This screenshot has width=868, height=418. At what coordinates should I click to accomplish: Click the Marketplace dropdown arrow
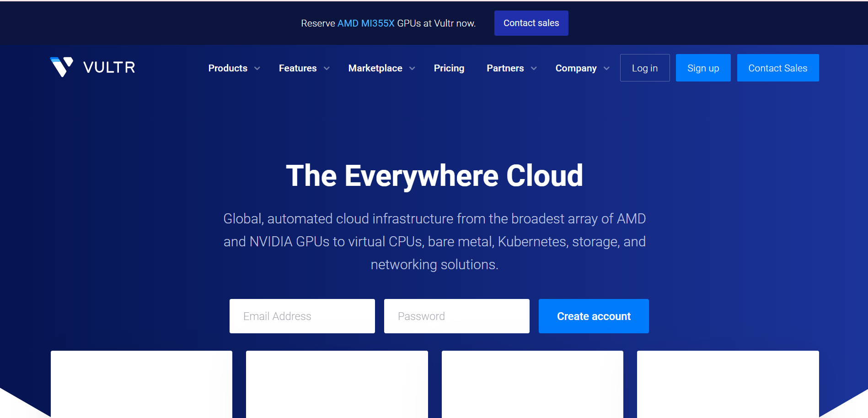pos(412,68)
